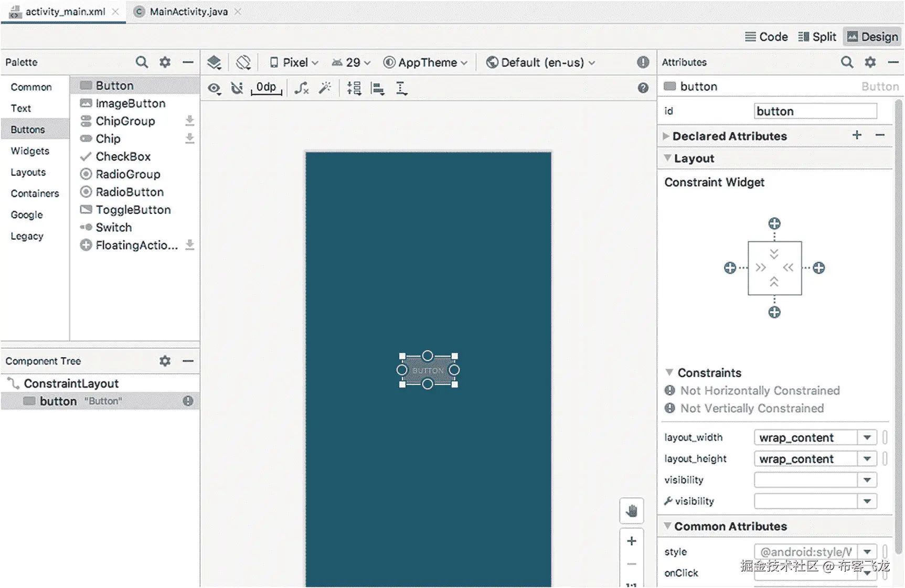Zoom in with the plus icon

pos(632,541)
